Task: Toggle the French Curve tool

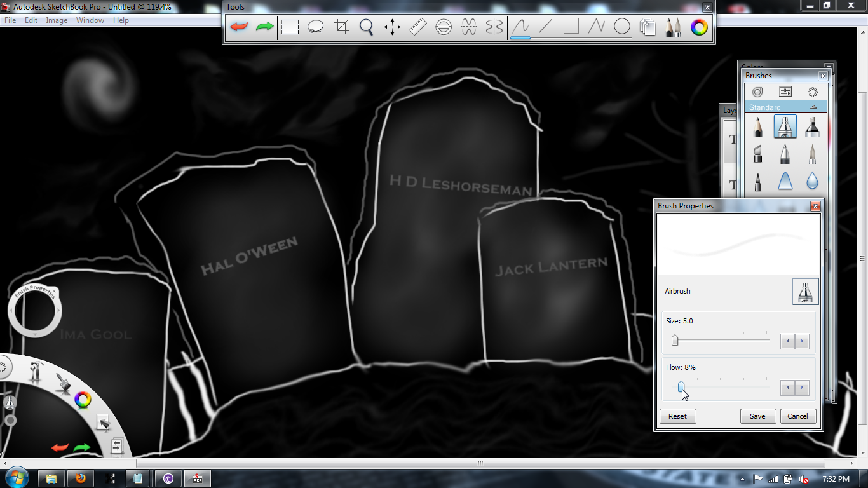Action: (469, 27)
